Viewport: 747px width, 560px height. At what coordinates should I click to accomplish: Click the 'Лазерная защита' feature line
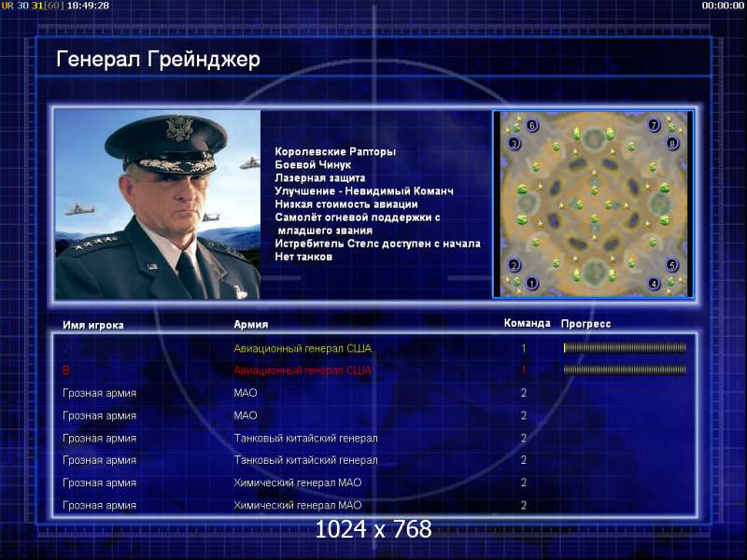tap(319, 177)
